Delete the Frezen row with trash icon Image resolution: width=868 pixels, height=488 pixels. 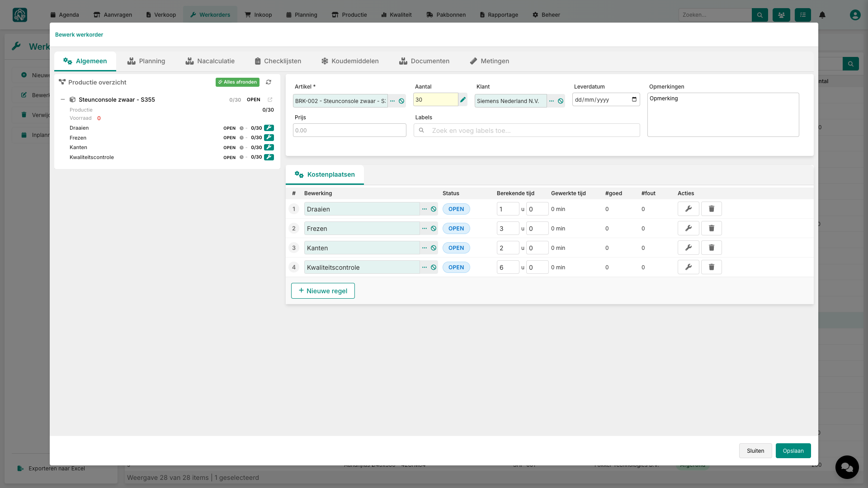click(712, 228)
